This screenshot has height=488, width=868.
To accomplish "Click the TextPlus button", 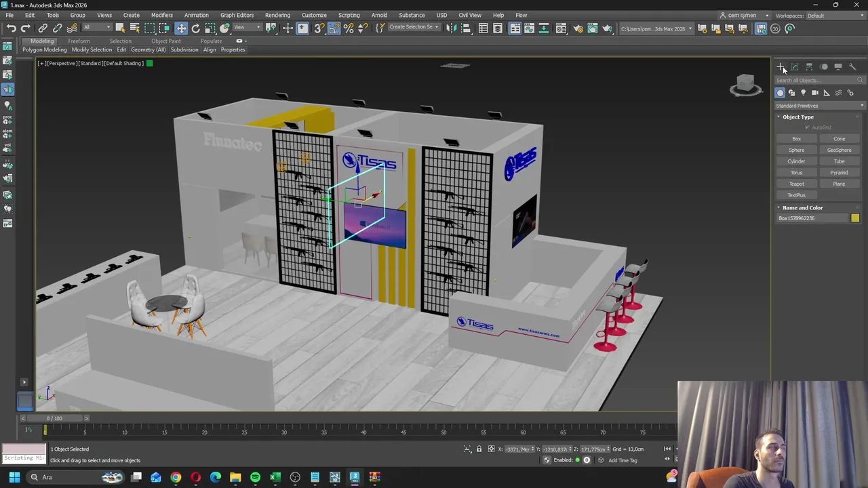I will point(797,195).
